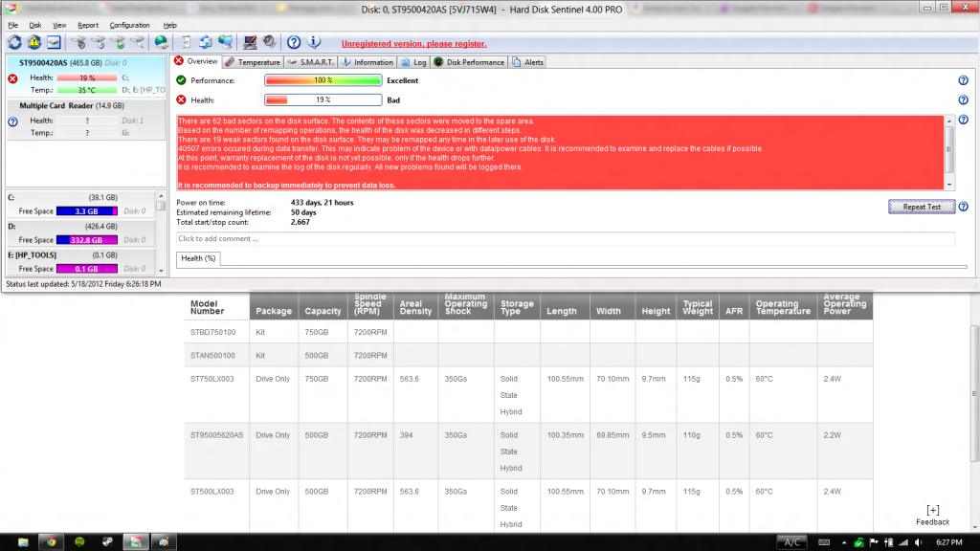Click red X status icon of ST9500420AS disk
The image size is (980, 551).
(x=12, y=78)
